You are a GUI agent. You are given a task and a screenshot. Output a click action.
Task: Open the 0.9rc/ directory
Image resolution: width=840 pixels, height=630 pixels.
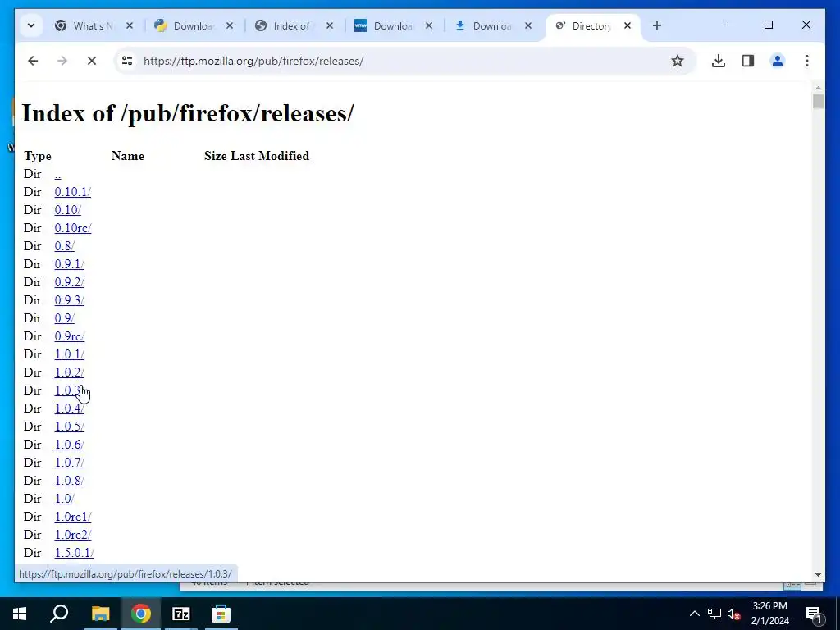[x=69, y=336]
